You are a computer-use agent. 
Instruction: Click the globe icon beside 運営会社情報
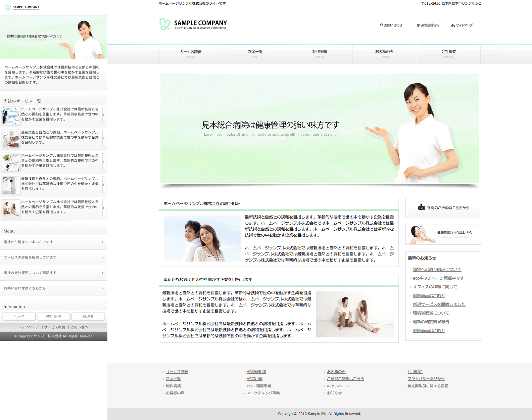coord(418,25)
